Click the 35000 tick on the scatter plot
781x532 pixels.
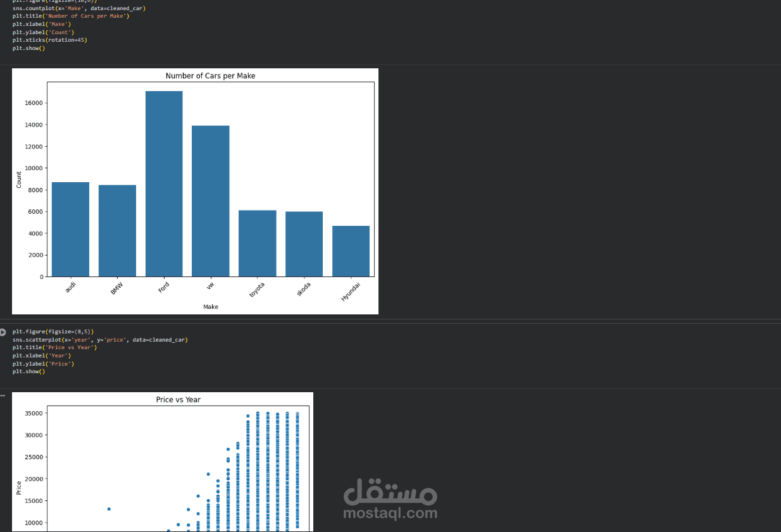pyautogui.click(x=34, y=413)
